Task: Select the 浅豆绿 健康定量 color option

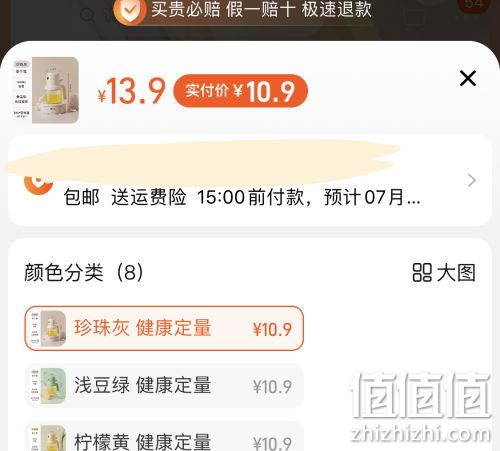Action: click(x=164, y=386)
